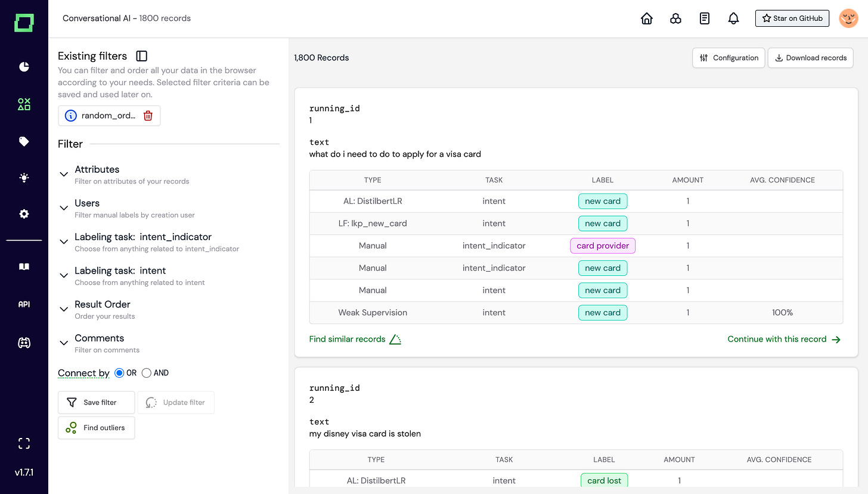This screenshot has height=494, width=868.
Task: Click the card lost label tag
Action: point(604,480)
